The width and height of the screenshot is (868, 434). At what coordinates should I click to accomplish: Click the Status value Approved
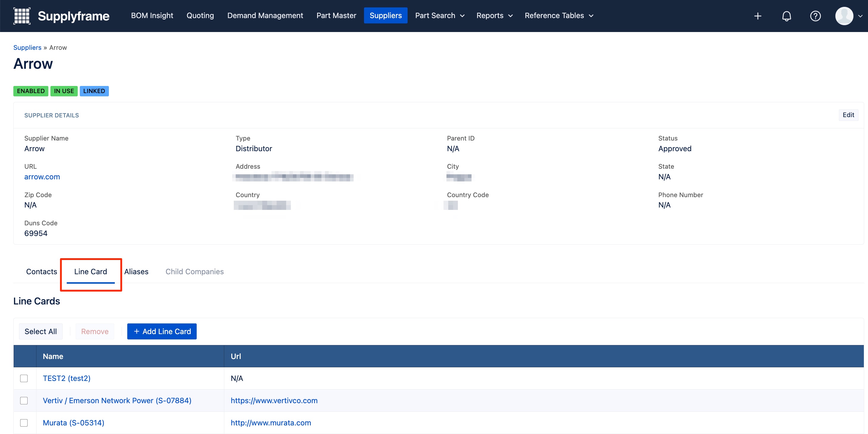675,149
